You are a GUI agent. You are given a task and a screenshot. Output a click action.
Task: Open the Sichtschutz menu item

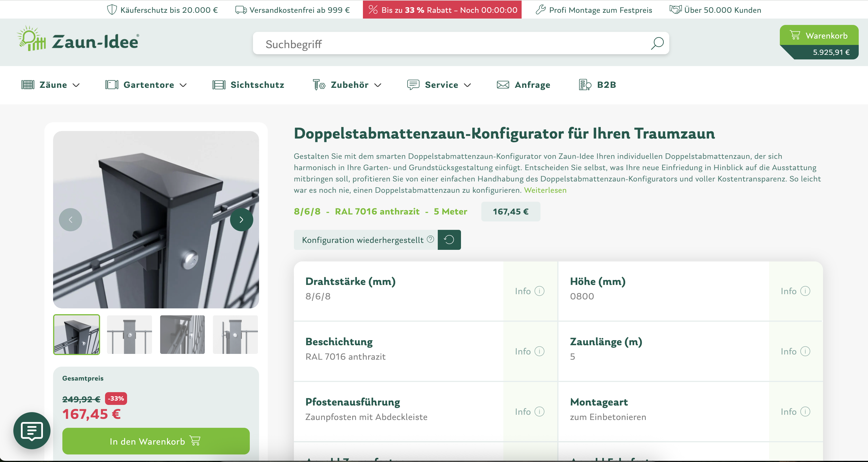coord(257,85)
